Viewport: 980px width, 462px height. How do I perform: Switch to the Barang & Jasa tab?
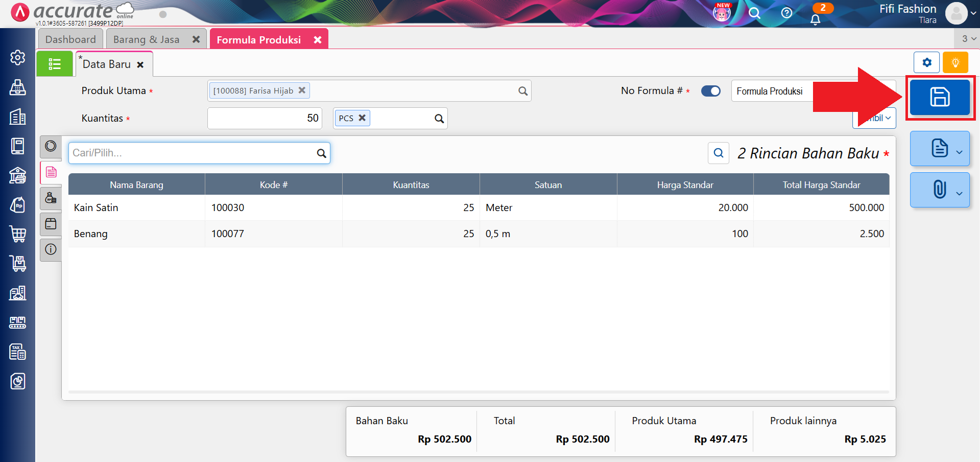click(146, 39)
